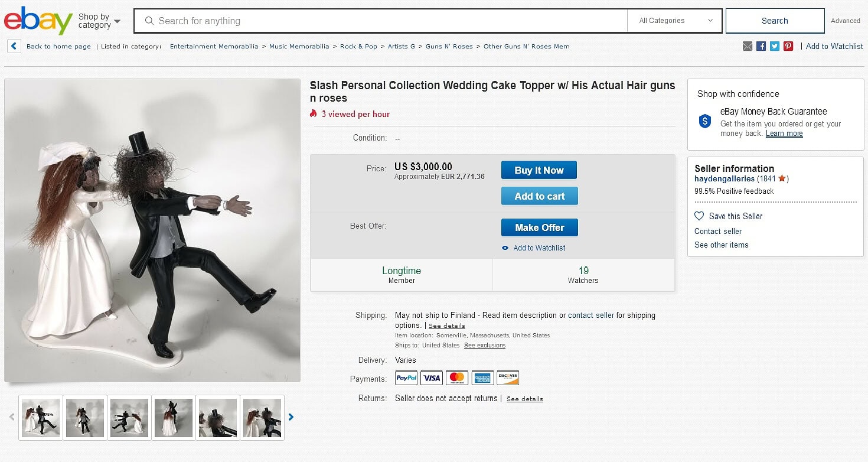Image resolution: width=868 pixels, height=462 pixels.
Task: Open Music Memorabilia breadcrumb category
Action: click(x=299, y=46)
